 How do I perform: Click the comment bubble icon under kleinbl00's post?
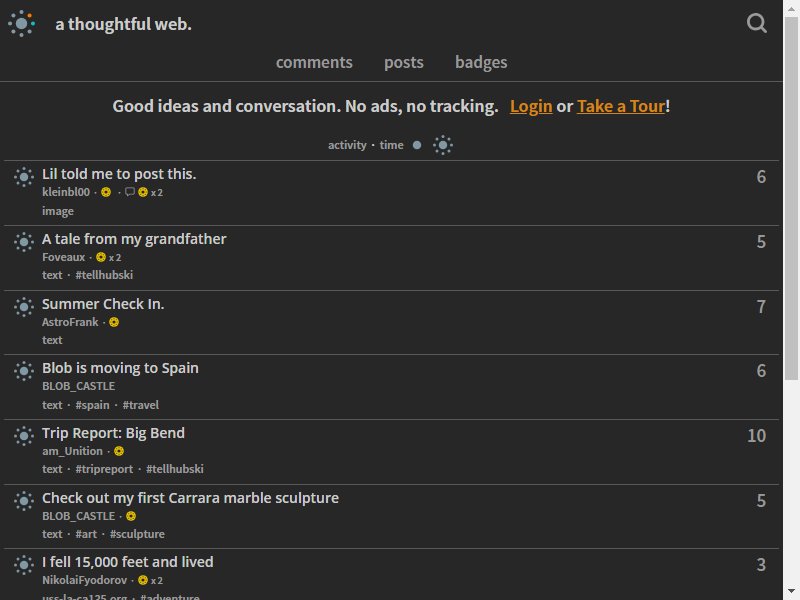coord(130,192)
